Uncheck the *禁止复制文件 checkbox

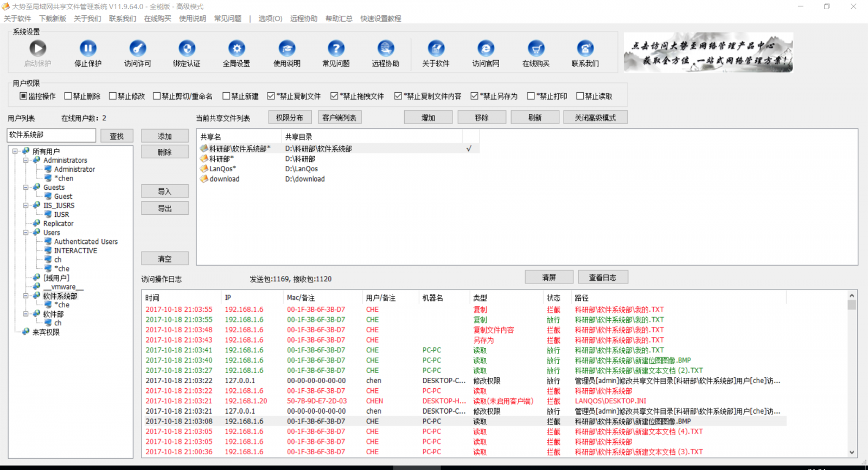pyautogui.click(x=271, y=96)
